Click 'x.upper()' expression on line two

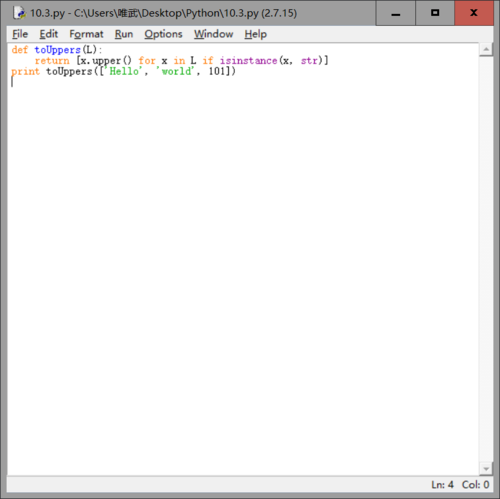click(106, 61)
